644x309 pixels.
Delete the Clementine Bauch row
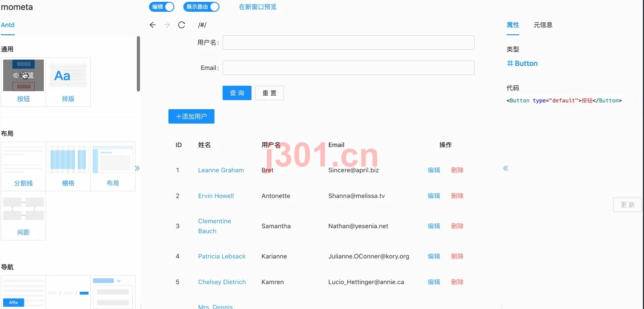pos(457,226)
